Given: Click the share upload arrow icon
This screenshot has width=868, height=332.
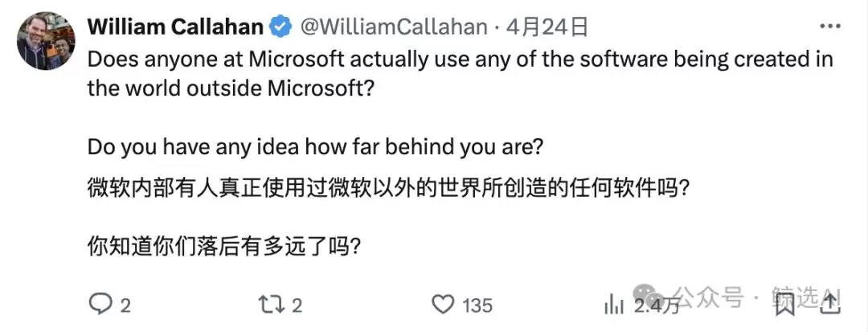Looking at the screenshot, I should tap(830, 305).
